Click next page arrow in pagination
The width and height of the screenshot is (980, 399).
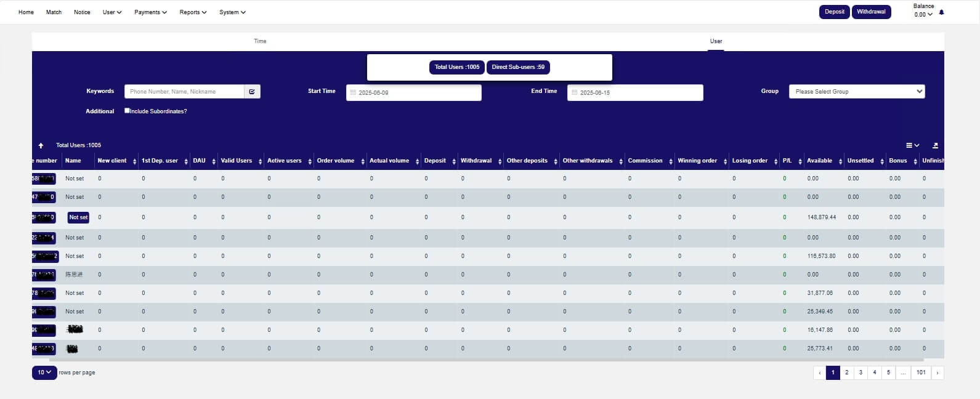937,373
